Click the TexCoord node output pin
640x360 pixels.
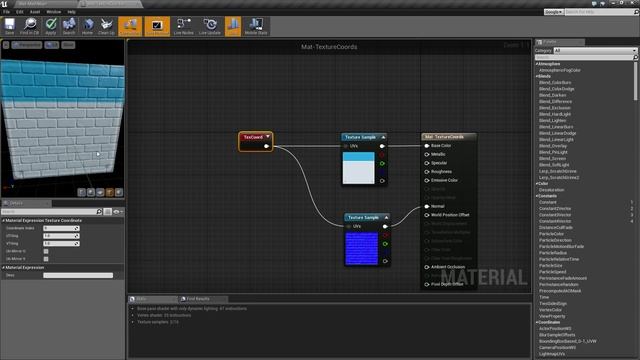pos(267,146)
